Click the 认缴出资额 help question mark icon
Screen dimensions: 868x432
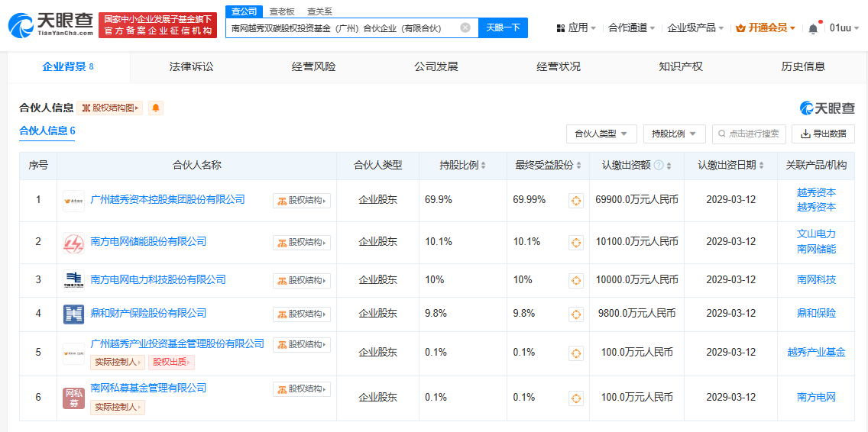pyautogui.click(x=659, y=166)
